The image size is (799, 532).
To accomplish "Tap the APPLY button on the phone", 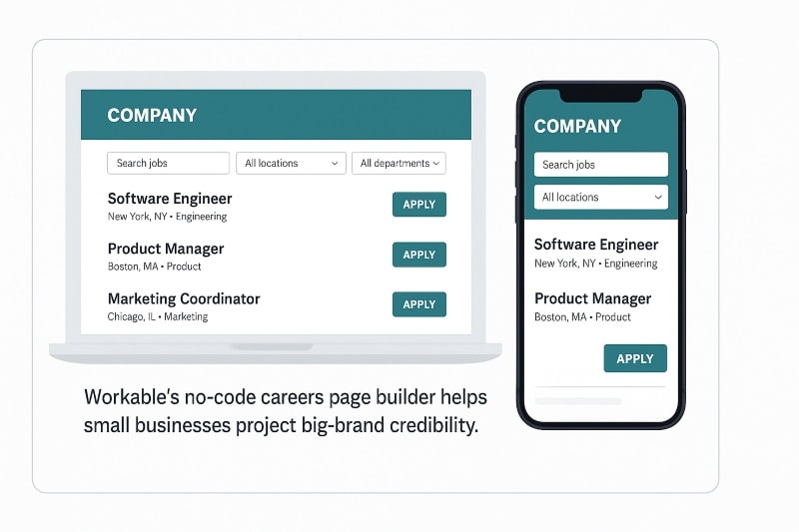I will (634, 358).
